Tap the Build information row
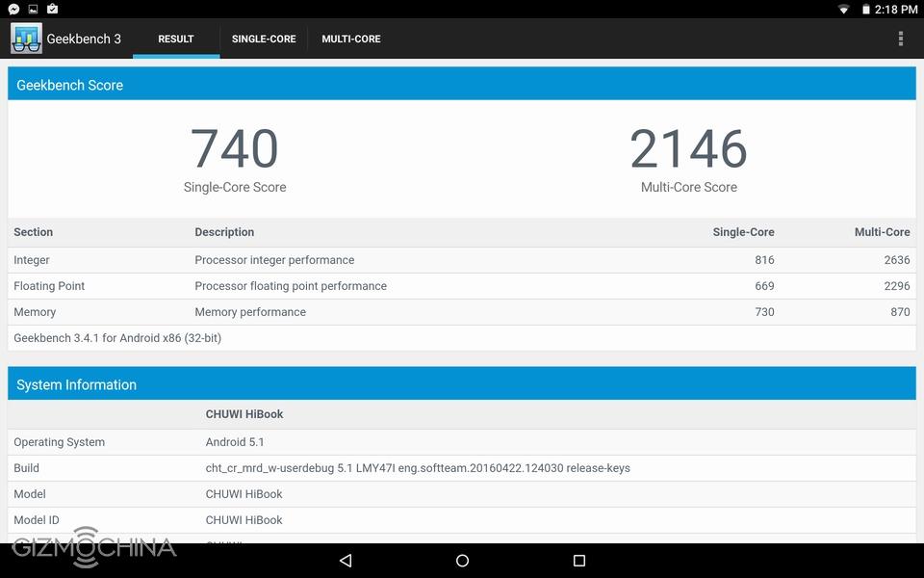The width and height of the screenshot is (924, 578). 462,468
